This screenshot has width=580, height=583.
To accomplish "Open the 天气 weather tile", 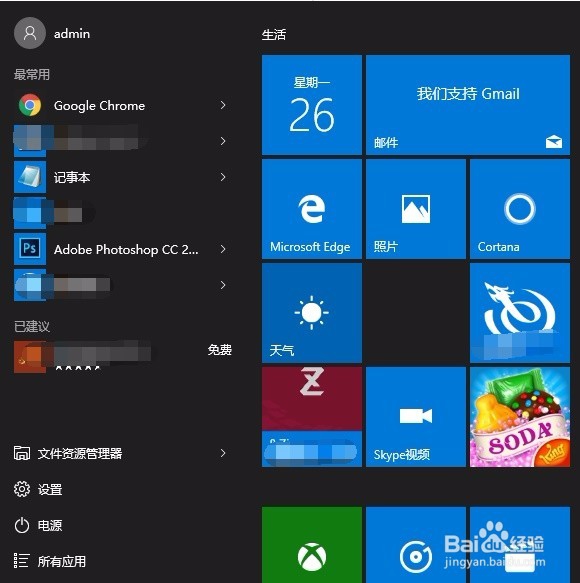I will 312,313.
